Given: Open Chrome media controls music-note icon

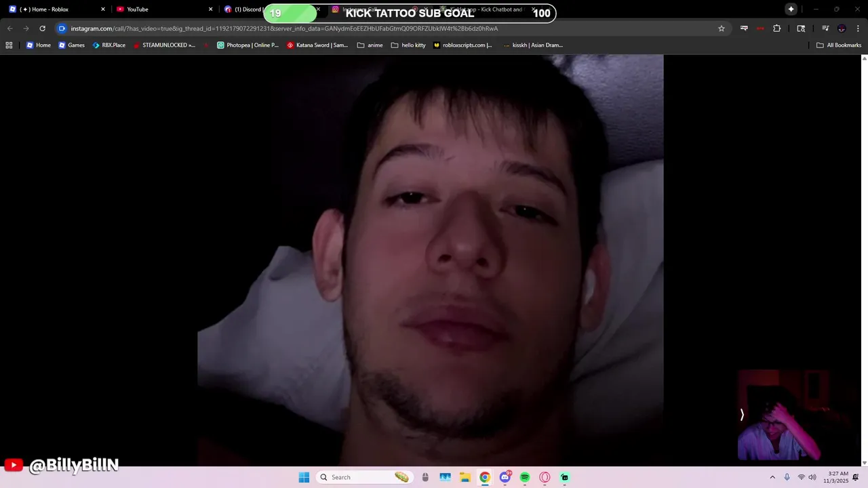Looking at the screenshot, I should point(825,28).
